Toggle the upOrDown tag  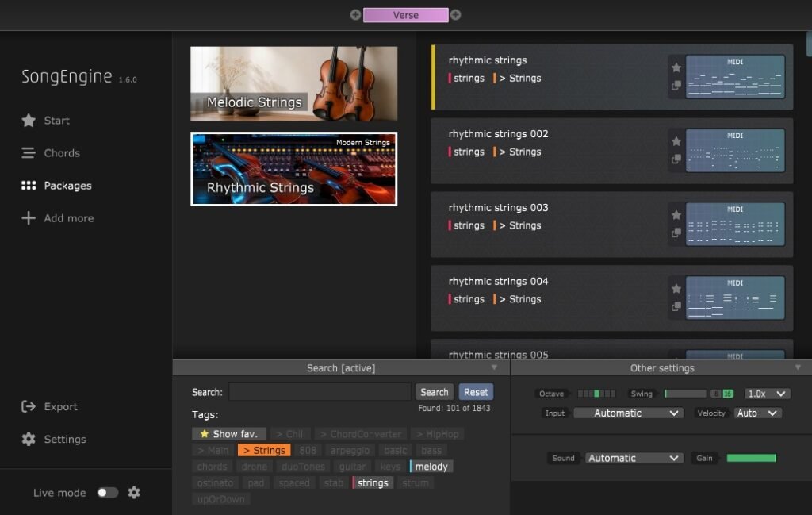point(220,499)
